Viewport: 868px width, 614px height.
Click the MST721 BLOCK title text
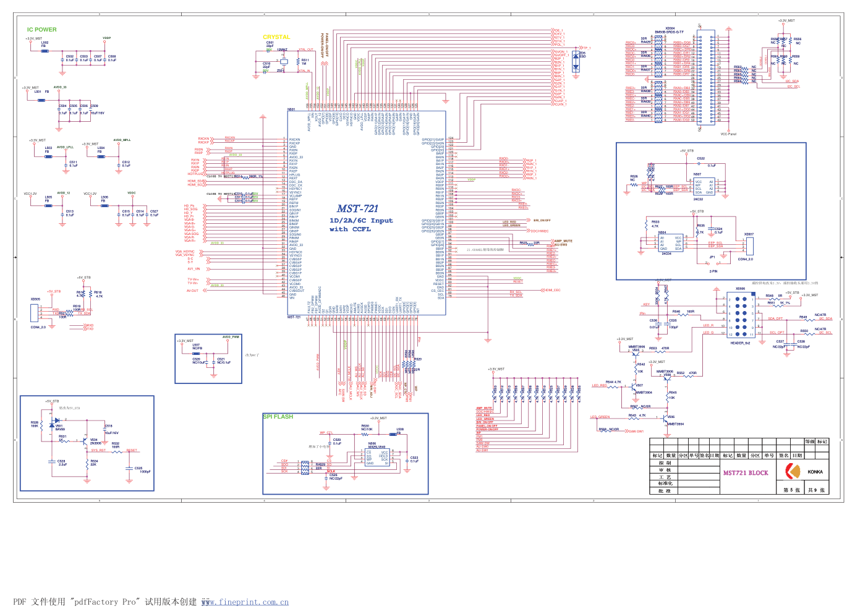746,473
